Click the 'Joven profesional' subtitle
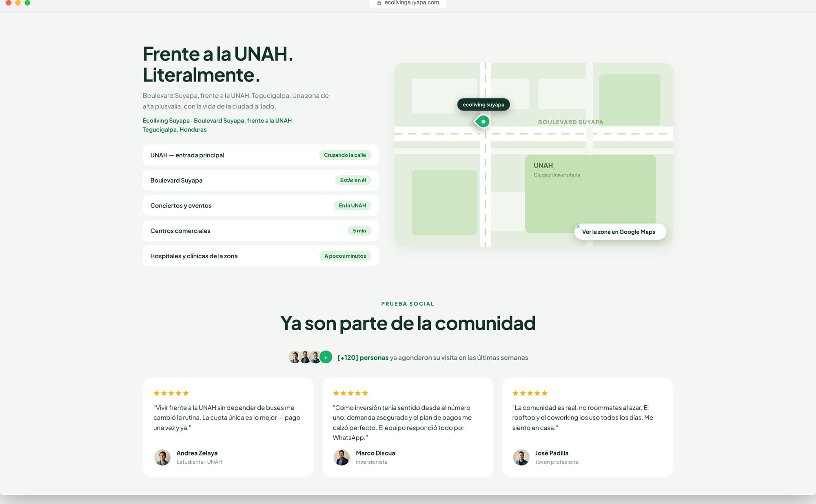The height and width of the screenshot is (504, 816). pyautogui.click(x=557, y=462)
